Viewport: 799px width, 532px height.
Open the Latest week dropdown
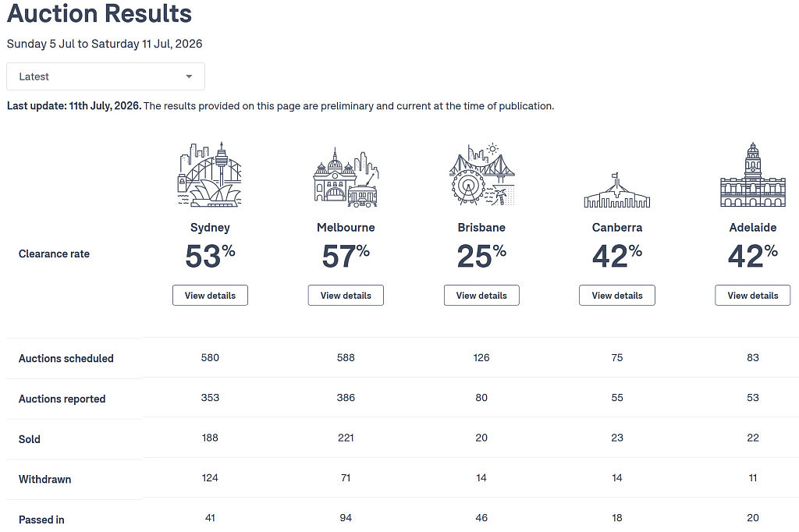[105, 76]
